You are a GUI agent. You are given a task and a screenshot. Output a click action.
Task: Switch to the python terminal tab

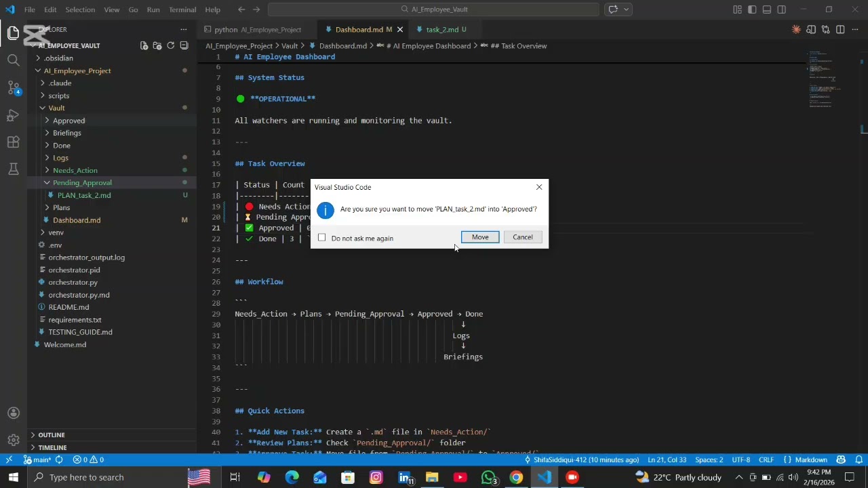257,29
